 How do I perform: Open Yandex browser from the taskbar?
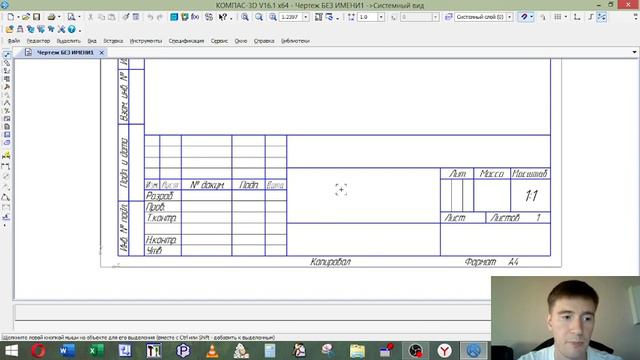click(x=444, y=351)
